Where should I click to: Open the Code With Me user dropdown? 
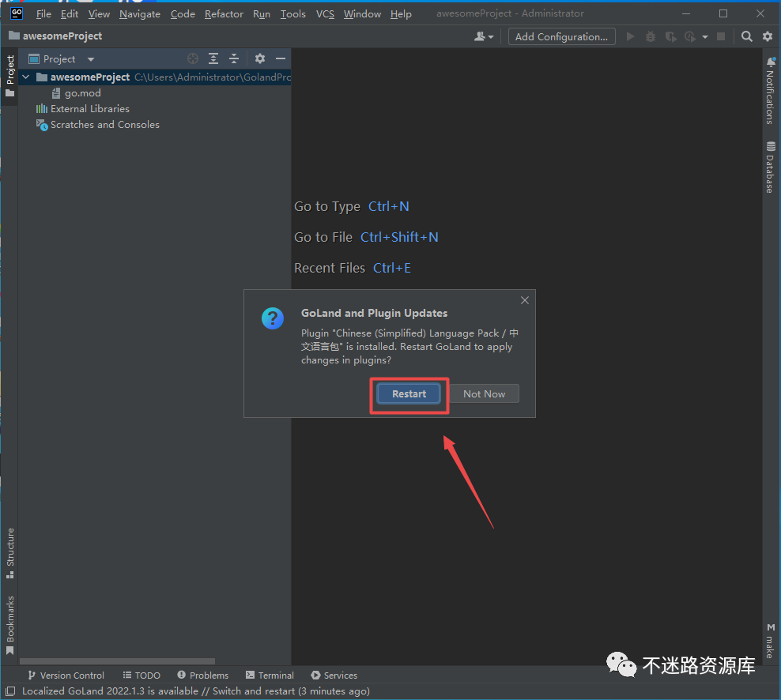(484, 36)
